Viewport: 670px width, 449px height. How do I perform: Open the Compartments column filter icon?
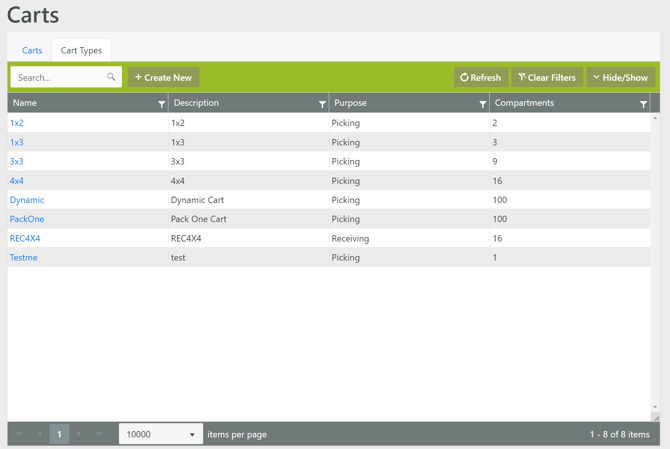pos(643,104)
